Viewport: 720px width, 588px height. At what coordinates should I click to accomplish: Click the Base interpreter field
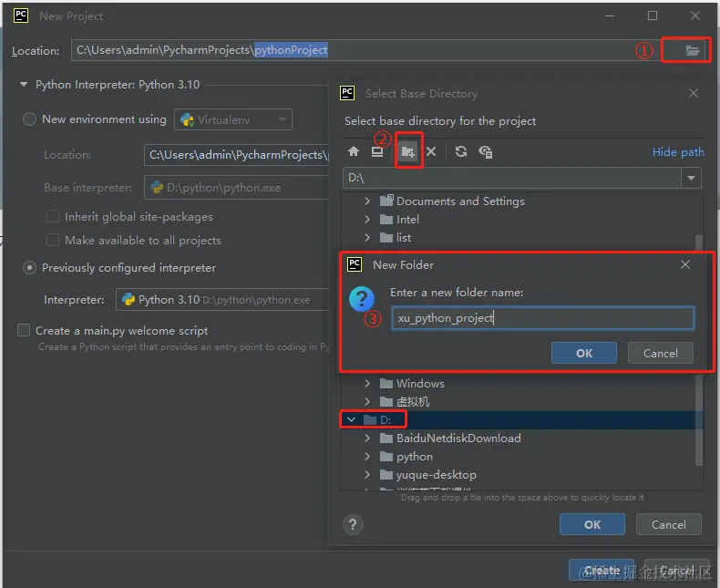(236, 188)
